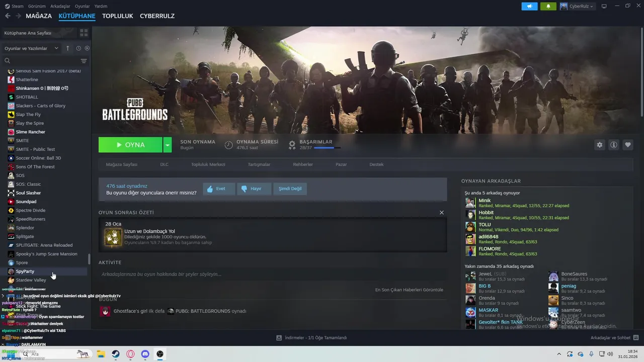Show only ready-to-play games icon
This screenshot has height=362, width=644.
pyautogui.click(x=87, y=48)
